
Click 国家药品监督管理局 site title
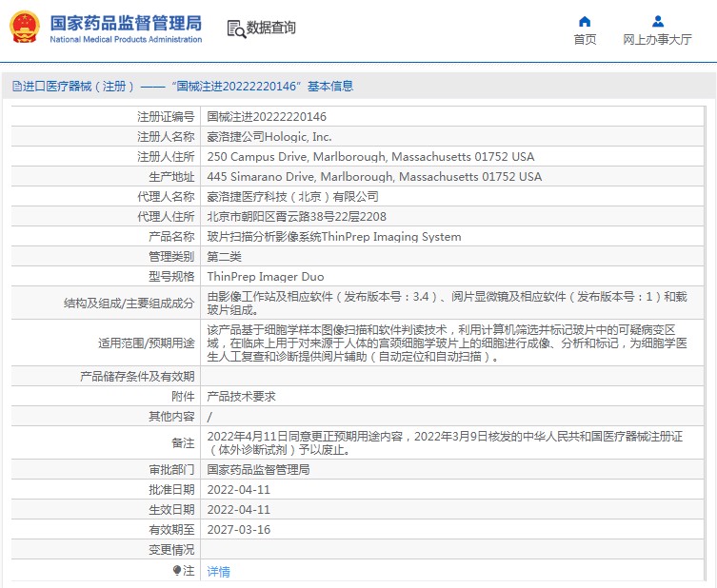(126, 23)
